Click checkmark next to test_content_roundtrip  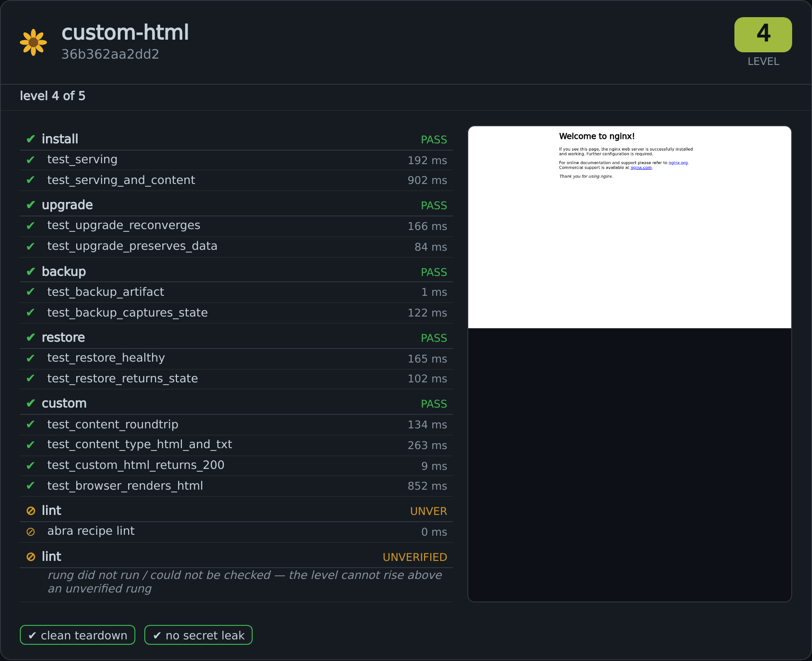(31, 424)
